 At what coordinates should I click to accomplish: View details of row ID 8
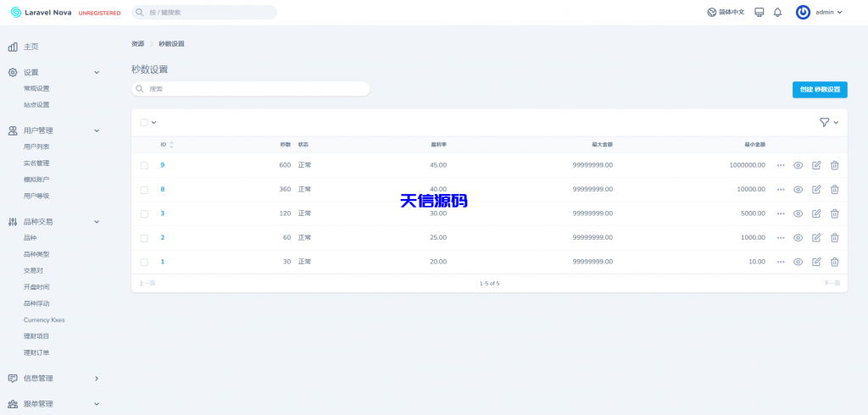pyautogui.click(x=798, y=189)
